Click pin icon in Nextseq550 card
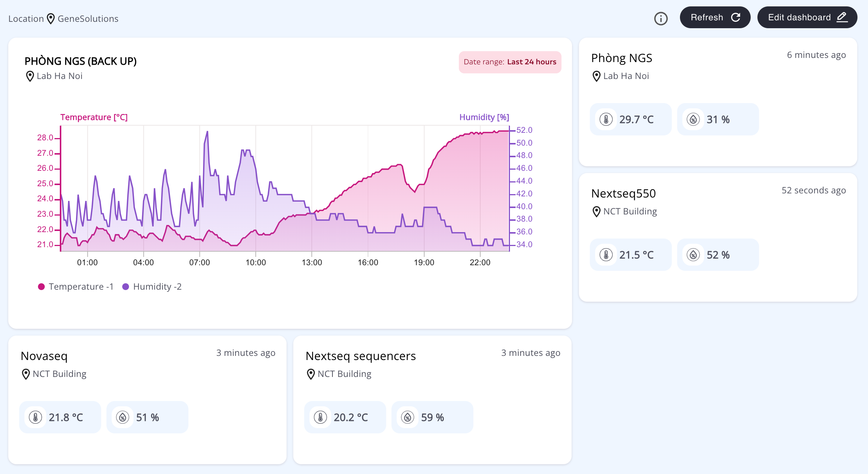This screenshot has height=474, width=868. [596, 212]
